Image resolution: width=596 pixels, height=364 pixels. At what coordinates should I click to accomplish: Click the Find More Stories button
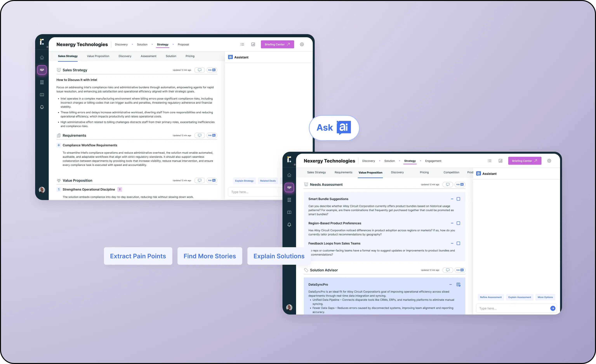pyautogui.click(x=210, y=256)
